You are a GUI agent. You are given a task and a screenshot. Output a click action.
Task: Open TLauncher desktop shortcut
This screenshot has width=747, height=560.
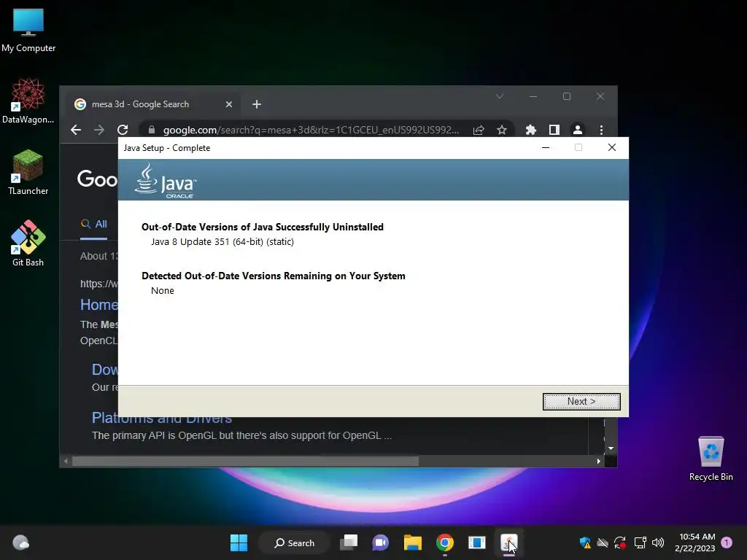28,172
